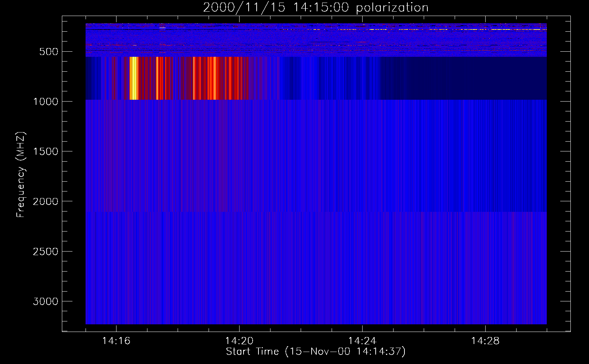Select the "Frequency (MHZ)" axis label
This screenshot has width=589, height=364.
(x=21, y=175)
